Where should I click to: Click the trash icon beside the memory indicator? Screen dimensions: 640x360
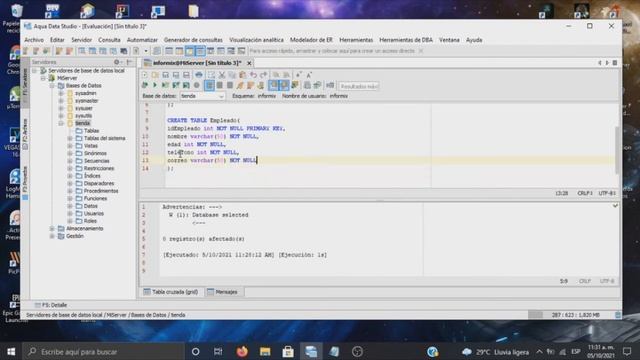(x=618, y=315)
